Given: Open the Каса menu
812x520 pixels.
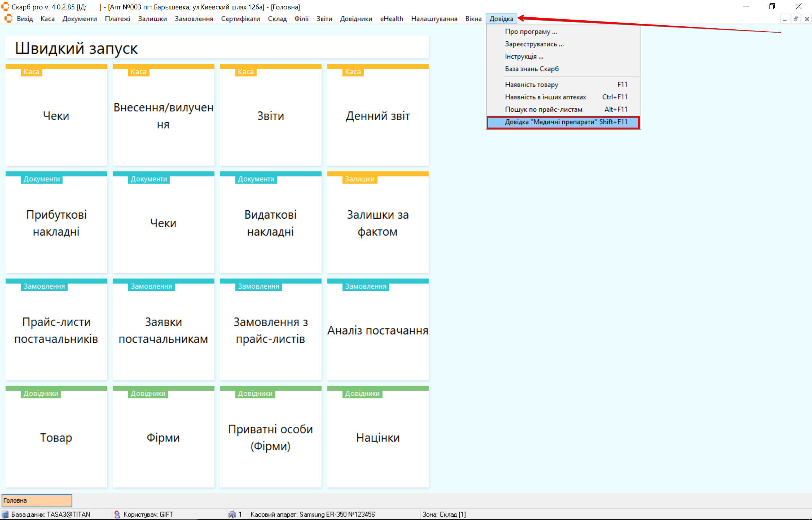Looking at the screenshot, I should 47,19.
